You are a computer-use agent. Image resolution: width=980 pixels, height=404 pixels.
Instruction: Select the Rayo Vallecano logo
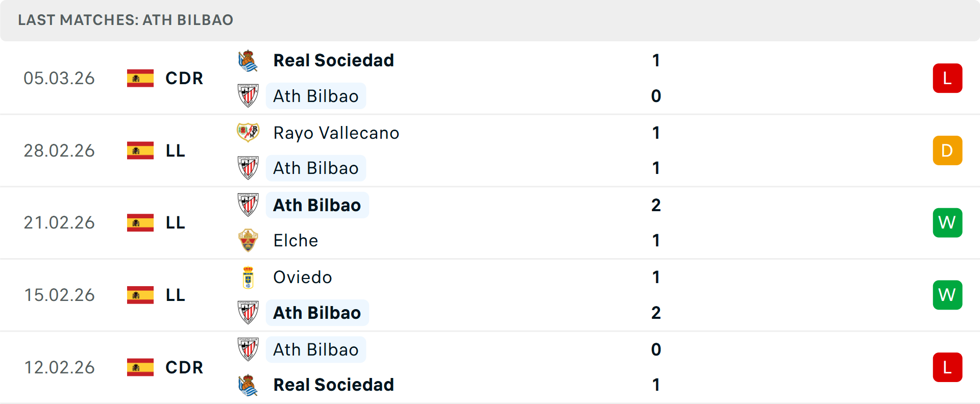[x=249, y=132]
